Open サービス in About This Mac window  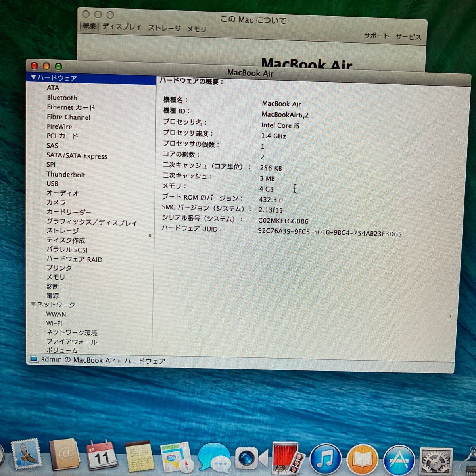coord(408,37)
